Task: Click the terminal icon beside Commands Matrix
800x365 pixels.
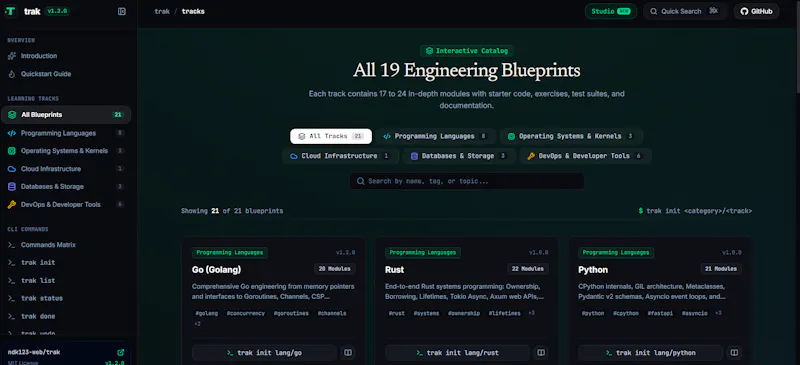Action: point(11,245)
